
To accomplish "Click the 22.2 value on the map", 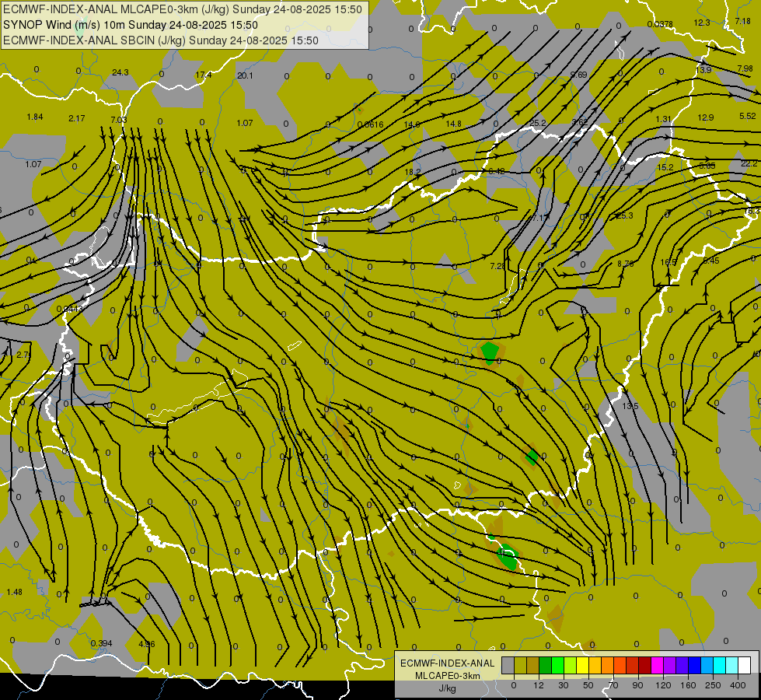I will [749, 163].
